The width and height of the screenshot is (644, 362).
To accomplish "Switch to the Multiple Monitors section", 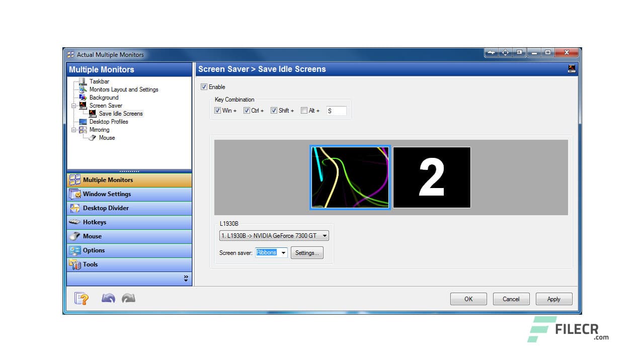I will pos(129,180).
